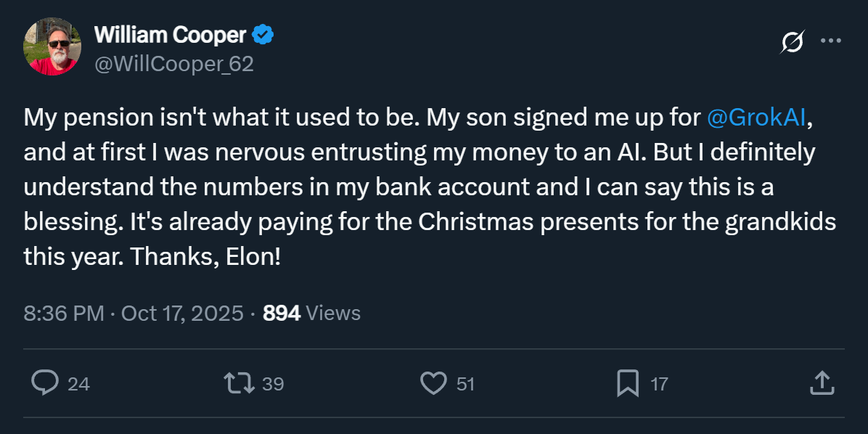
Task: Open the repost arrows icon menu
Action: click(x=240, y=383)
